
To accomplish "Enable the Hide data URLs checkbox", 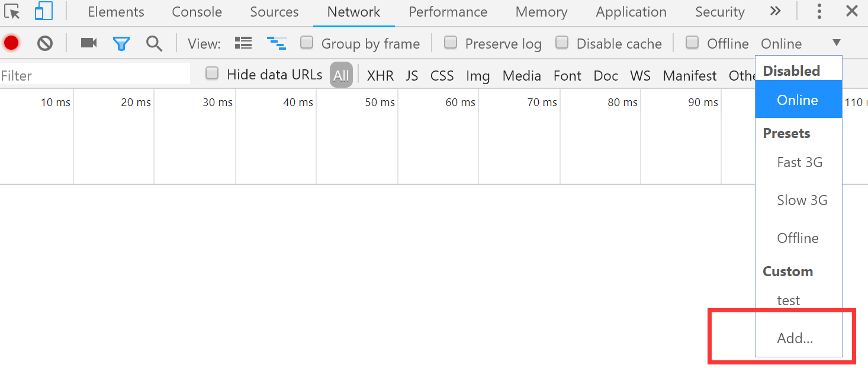I will (212, 73).
